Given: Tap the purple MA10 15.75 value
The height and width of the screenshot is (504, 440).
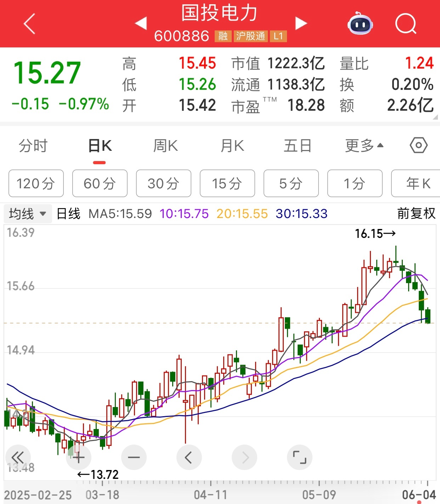Looking at the screenshot, I should pyautogui.click(x=184, y=214).
